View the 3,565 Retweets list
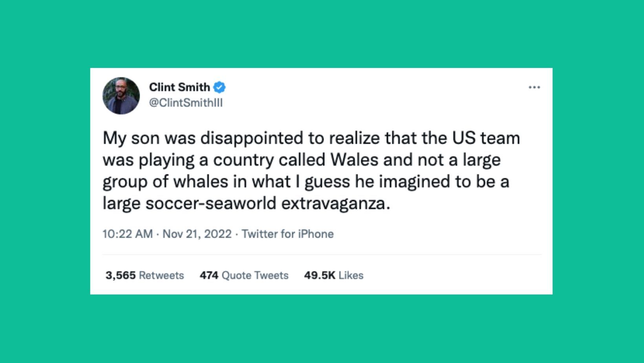 pyautogui.click(x=145, y=275)
